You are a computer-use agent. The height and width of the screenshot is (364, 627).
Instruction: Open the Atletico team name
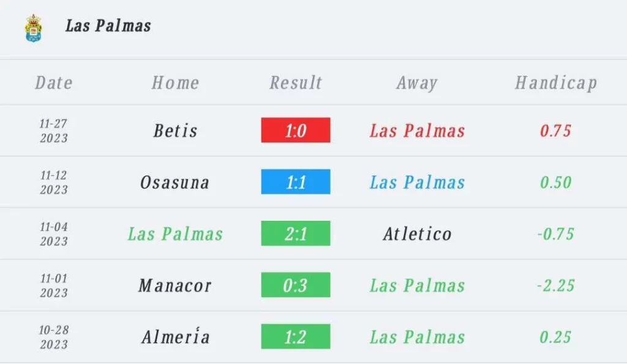tap(418, 234)
